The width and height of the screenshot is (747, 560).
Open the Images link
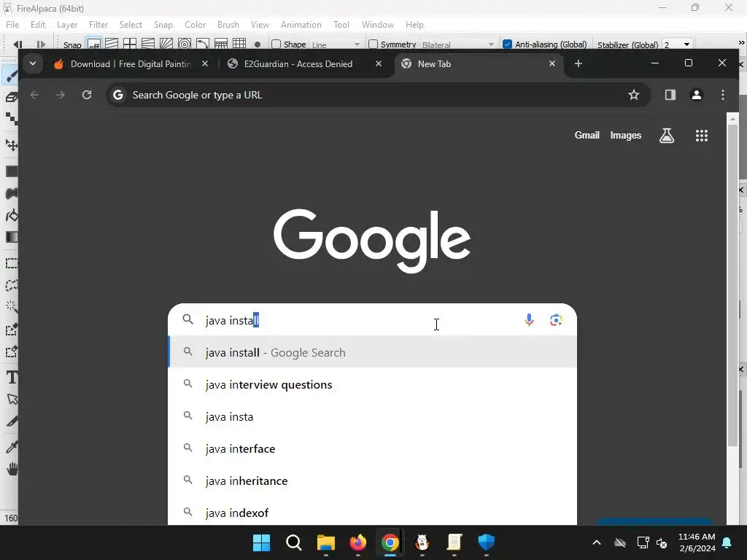(x=625, y=135)
